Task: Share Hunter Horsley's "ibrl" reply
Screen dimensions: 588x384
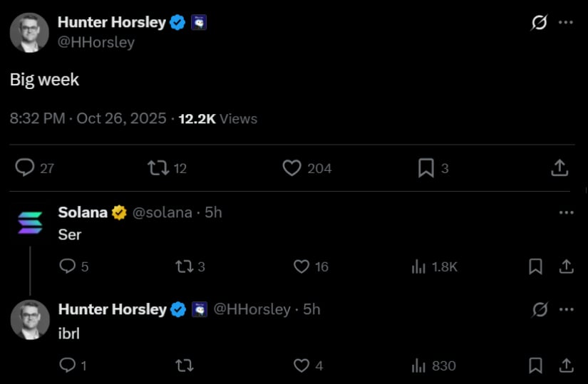Action: (x=566, y=365)
